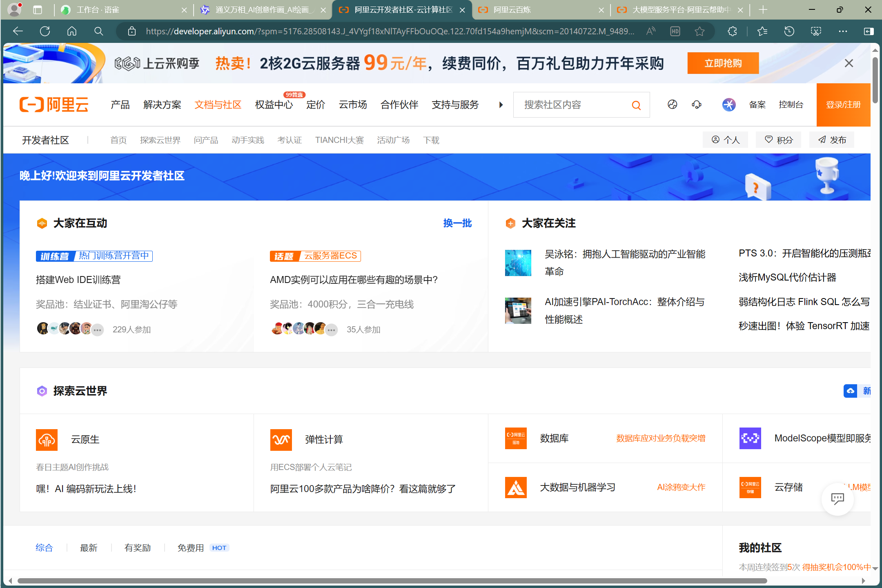882x588 pixels.
Task: Click the screenshot capture icon
Action: point(816,31)
